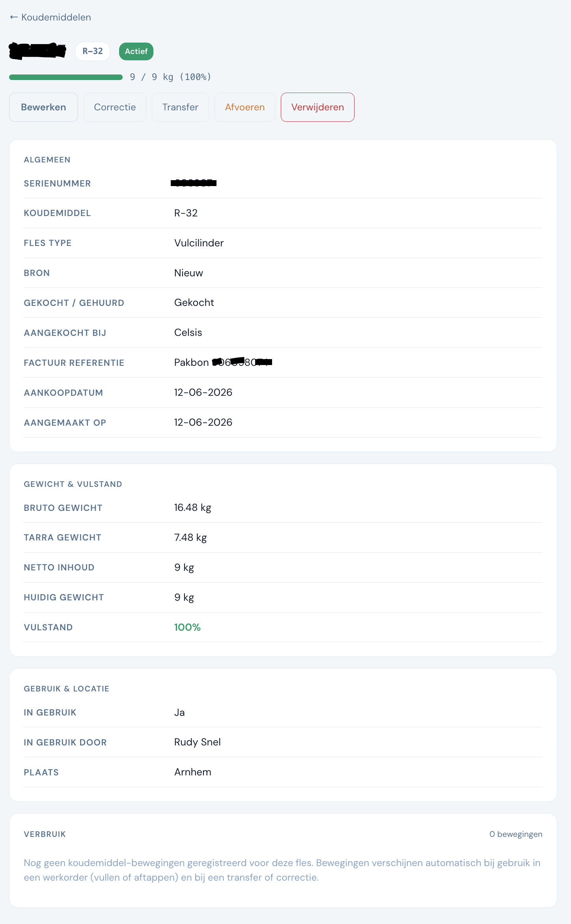Click the Plaats value Arnhem

point(192,772)
